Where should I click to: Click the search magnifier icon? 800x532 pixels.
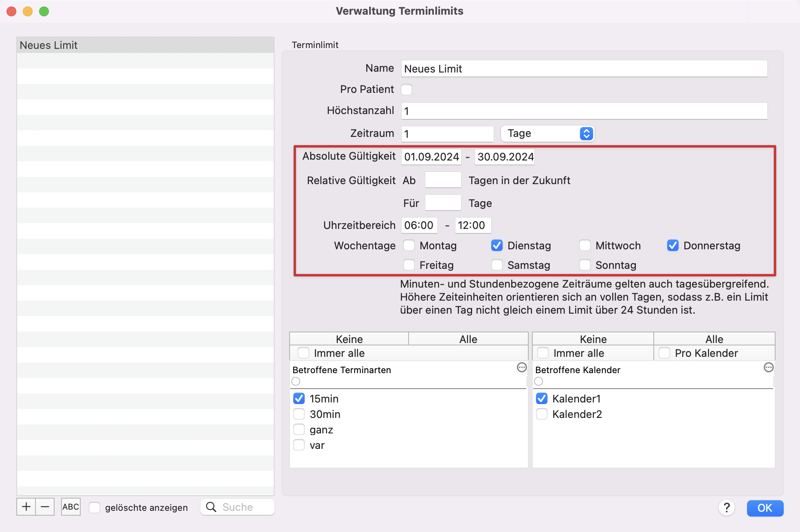211,507
